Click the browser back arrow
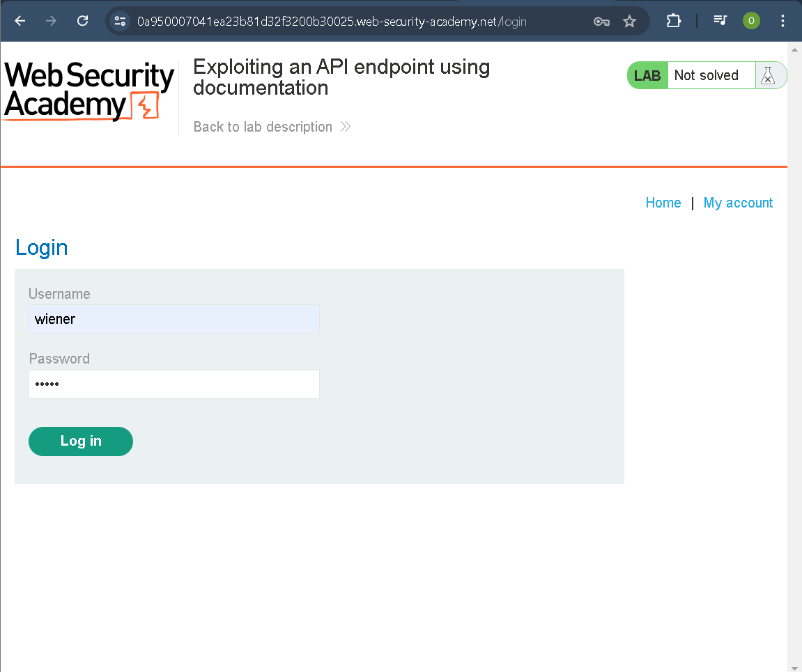The height and width of the screenshot is (672, 802). pos(20,21)
